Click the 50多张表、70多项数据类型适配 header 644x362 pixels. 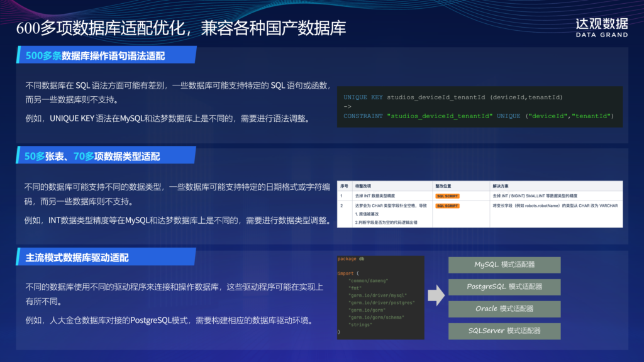[x=92, y=156]
